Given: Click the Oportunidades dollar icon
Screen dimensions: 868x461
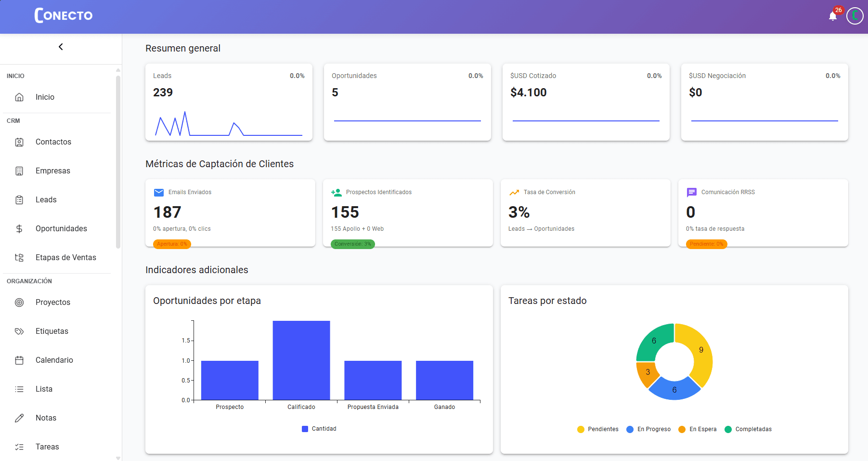Looking at the screenshot, I should (19, 228).
